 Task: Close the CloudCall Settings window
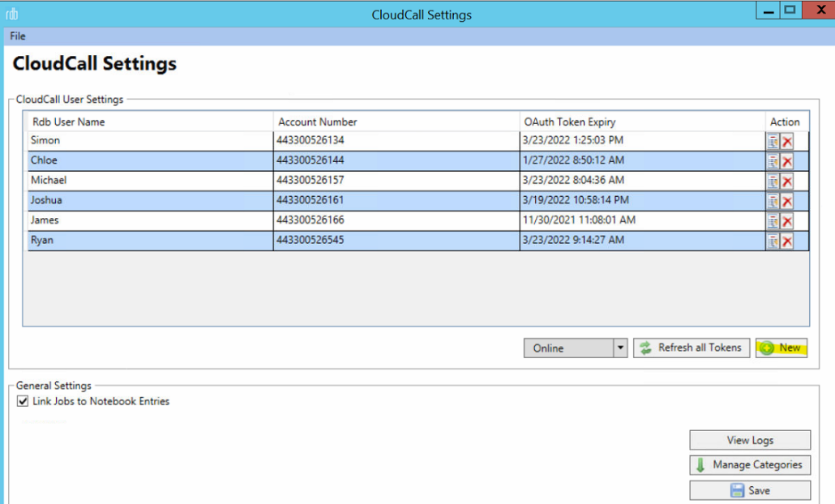[x=819, y=10]
